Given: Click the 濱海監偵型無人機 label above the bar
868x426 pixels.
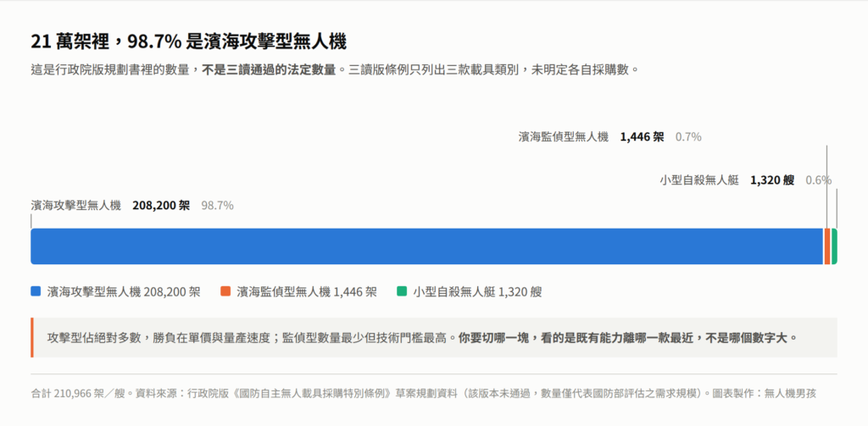Looking at the screenshot, I should (564, 136).
